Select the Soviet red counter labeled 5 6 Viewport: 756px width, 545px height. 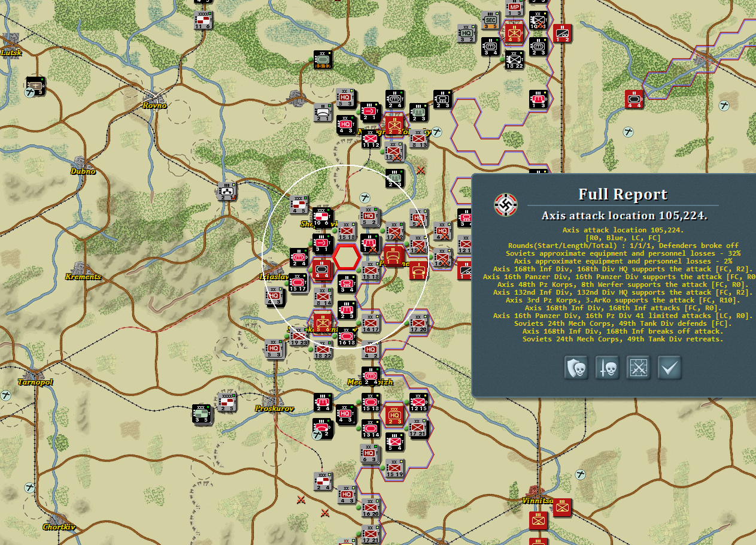click(x=323, y=322)
